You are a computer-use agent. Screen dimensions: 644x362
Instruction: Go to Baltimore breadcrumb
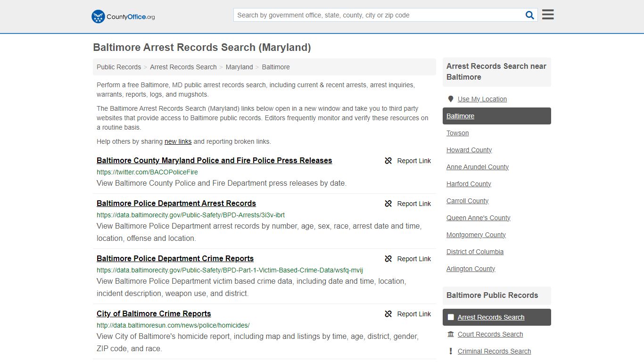pyautogui.click(x=276, y=67)
